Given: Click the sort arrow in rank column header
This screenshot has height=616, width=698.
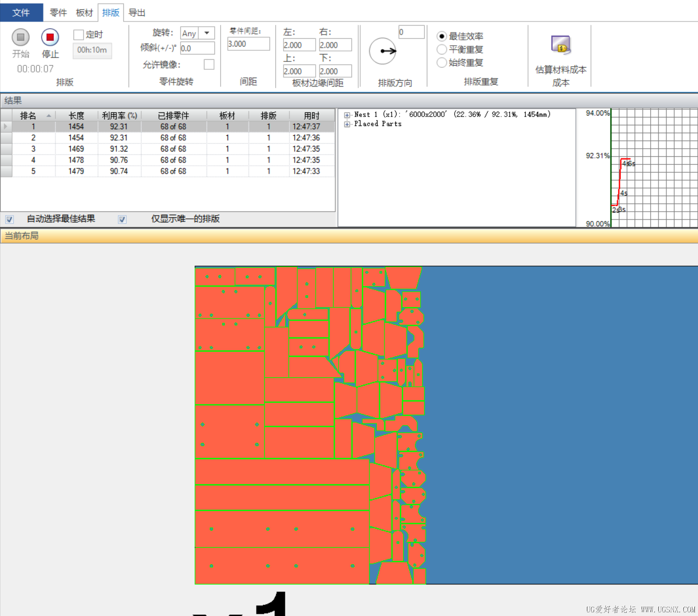Looking at the screenshot, I should 49,115.
